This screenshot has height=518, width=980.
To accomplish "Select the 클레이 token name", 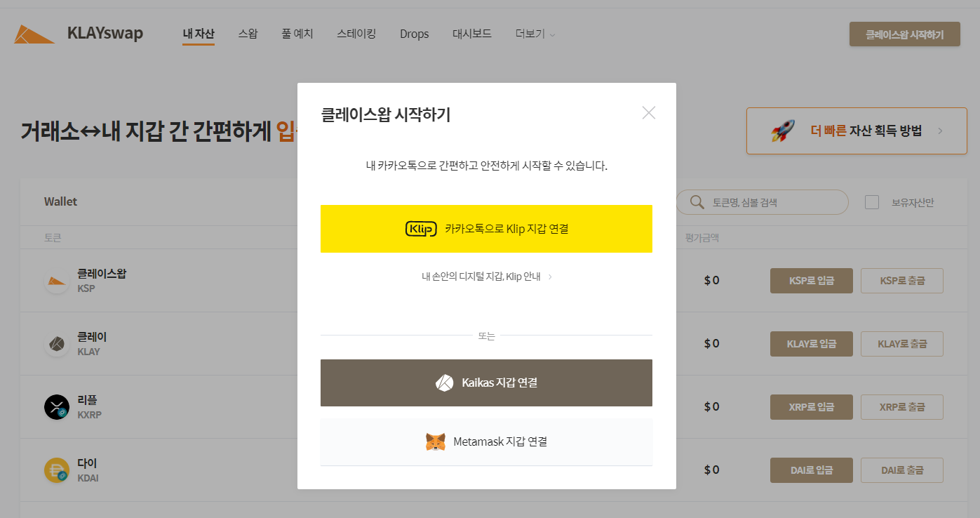I will [92, 337].
